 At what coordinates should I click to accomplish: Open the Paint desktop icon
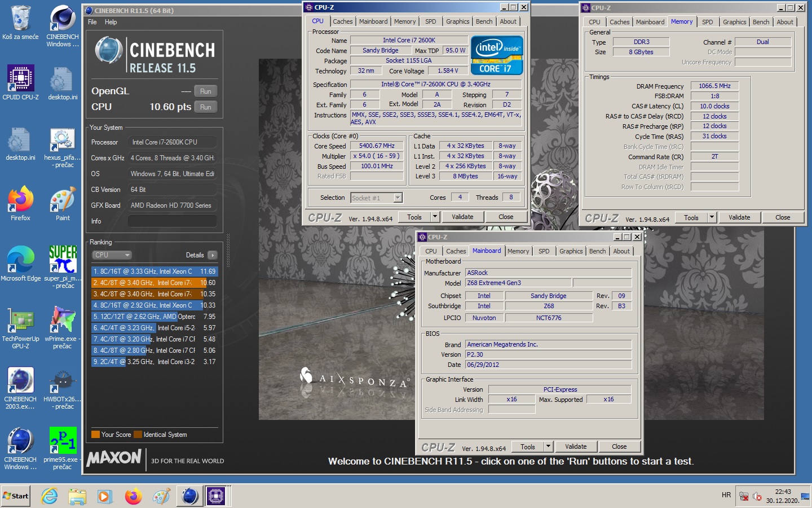tap(63, 203)
